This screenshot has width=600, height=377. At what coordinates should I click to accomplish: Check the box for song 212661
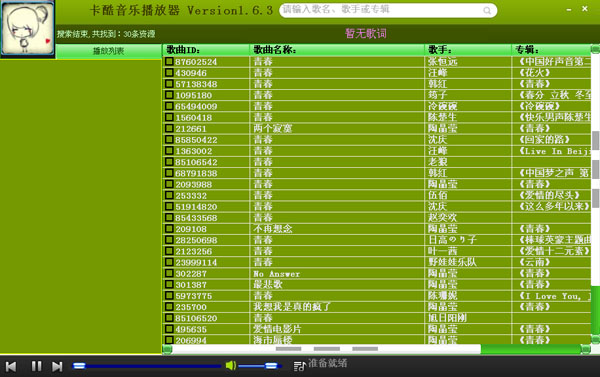[x=169, y=128]
